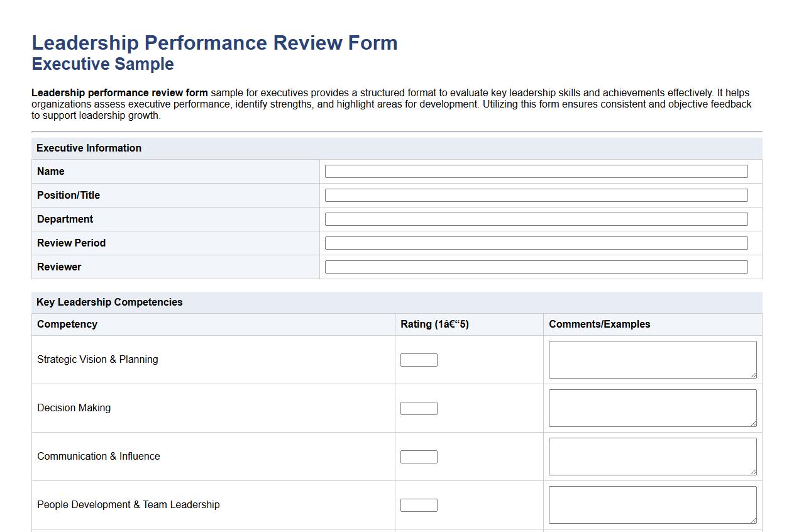Click the bolded Leadership performance review form text

click(119, 92)
